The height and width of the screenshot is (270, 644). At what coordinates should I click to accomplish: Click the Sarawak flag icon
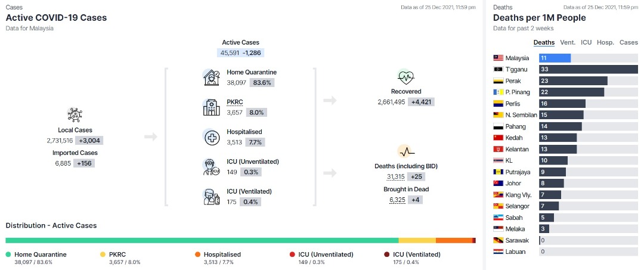click(x=498, y=240)
